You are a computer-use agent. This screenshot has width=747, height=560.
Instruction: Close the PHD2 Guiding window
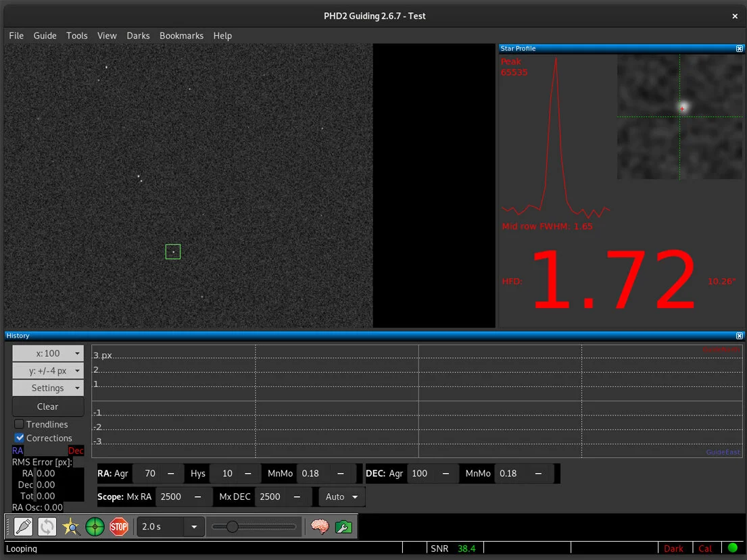click(735, 16)
